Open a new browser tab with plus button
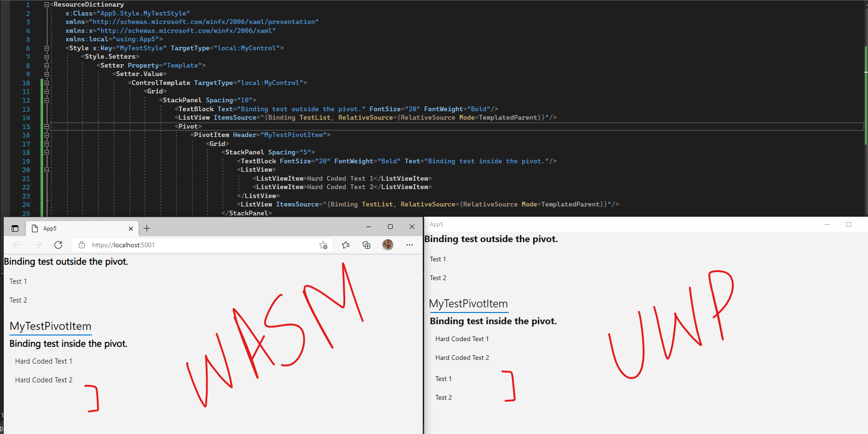Image resolution: width=868 pixels, height=434 pixels. point(147,228)
